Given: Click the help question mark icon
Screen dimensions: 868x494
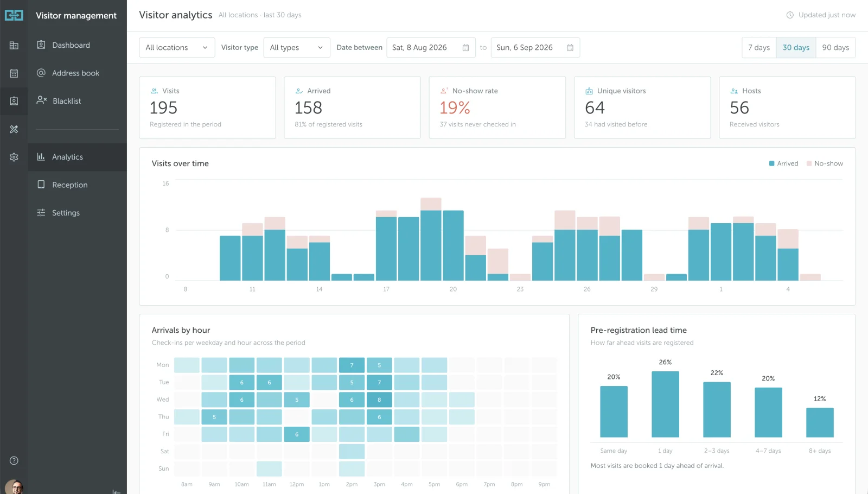Looking at the screenshot, I should coord(14,460).
